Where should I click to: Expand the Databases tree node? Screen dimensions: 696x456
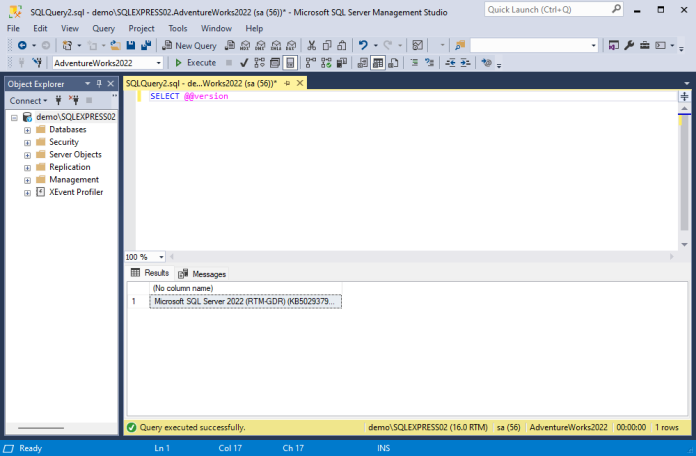point(28,130)
